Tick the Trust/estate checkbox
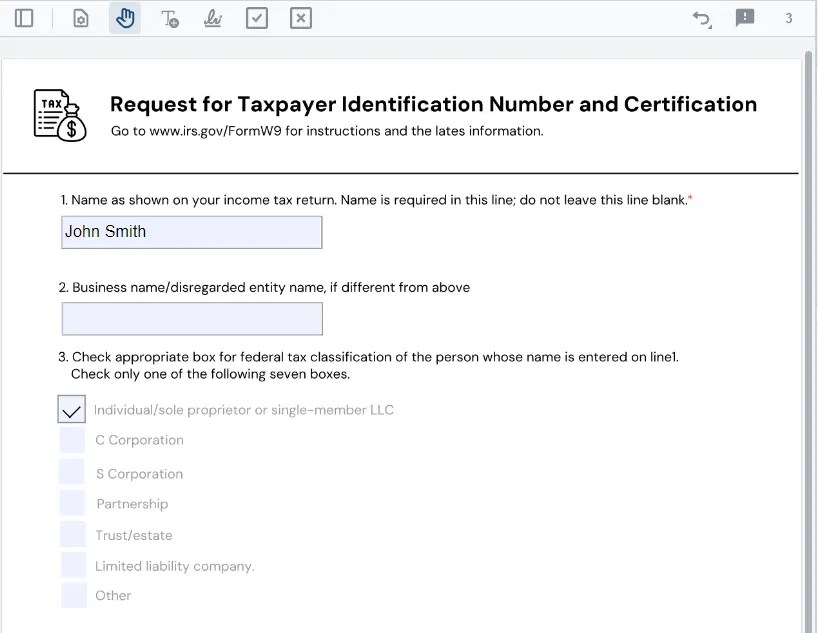 click(73, 534)
